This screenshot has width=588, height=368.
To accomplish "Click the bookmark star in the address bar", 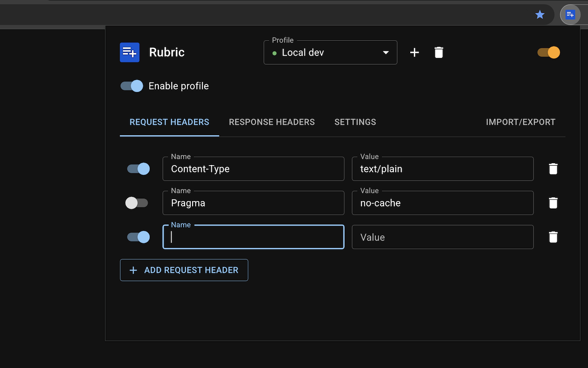I will click(540, 15).
